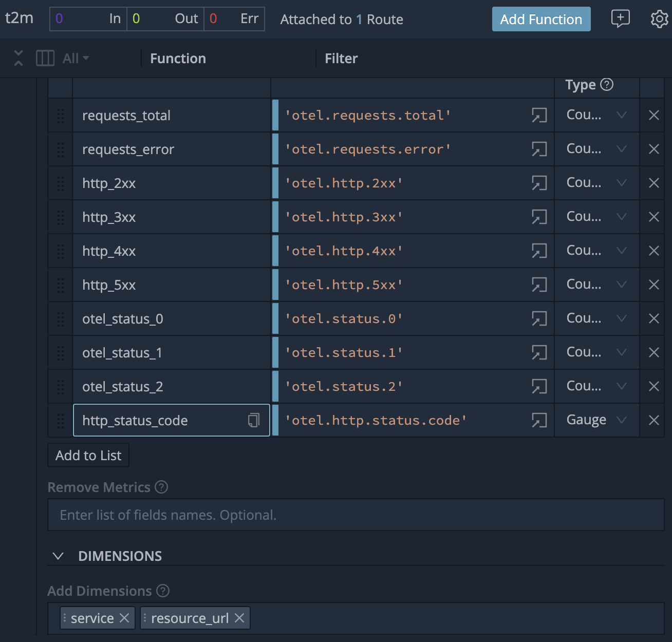Open type dropdown for http_5xx row
The width and height of the screenshot is (672, 642).
(x=596, y=285)
